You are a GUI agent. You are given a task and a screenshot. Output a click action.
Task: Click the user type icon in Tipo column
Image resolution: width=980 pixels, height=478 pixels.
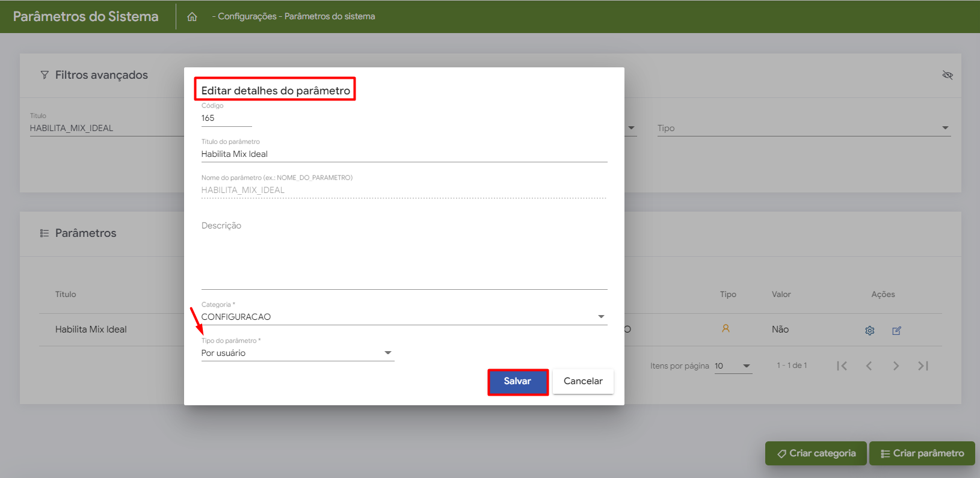726,328
